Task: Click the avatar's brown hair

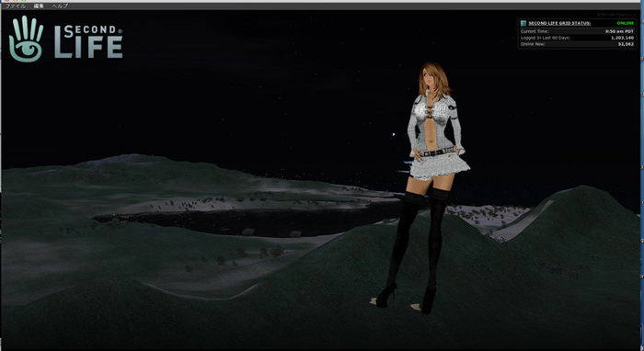Action: [x=433, y=80]
